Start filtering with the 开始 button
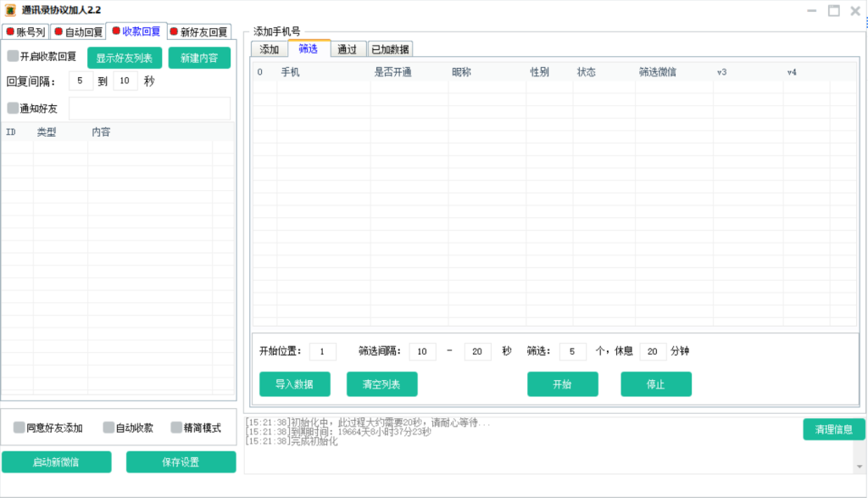Screen dimensions: 868x498 [x=562, y=384]
